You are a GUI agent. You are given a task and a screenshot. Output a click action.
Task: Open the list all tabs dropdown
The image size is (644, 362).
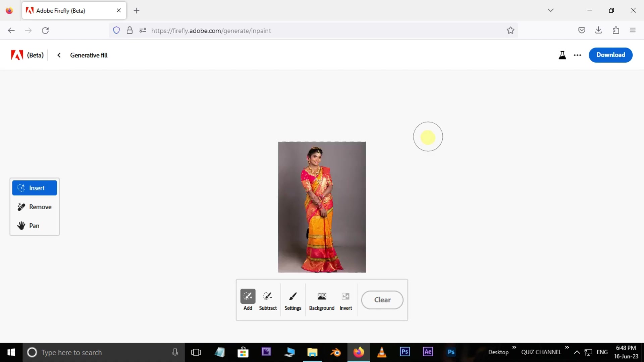click(551, 10)
